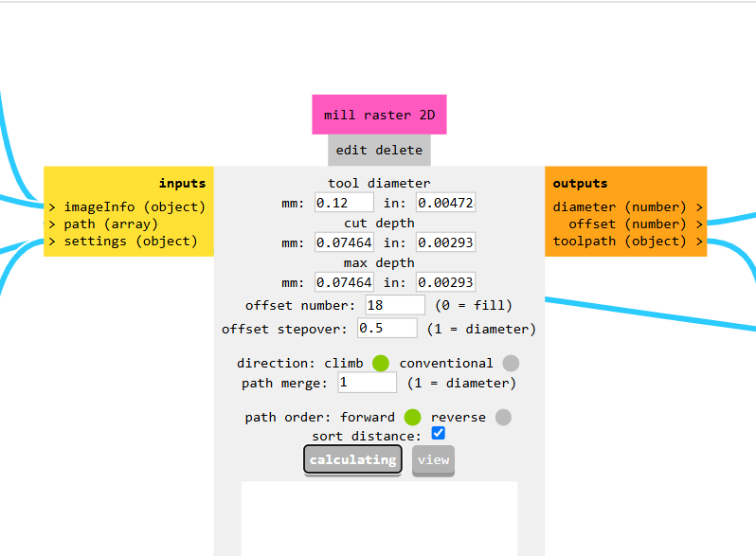Click the diameter (number) output
The height and width of the screenshot is (556, 756).
pos(627,206)
